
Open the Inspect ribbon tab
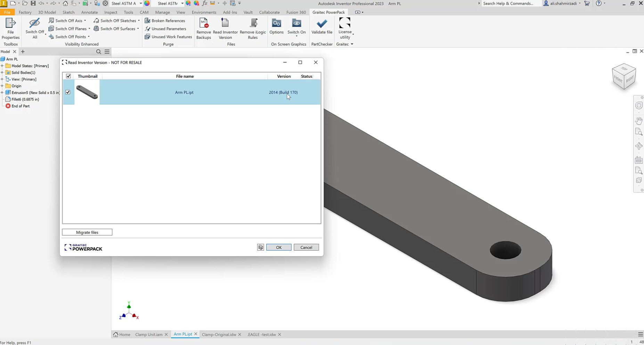tap(111, 12)
